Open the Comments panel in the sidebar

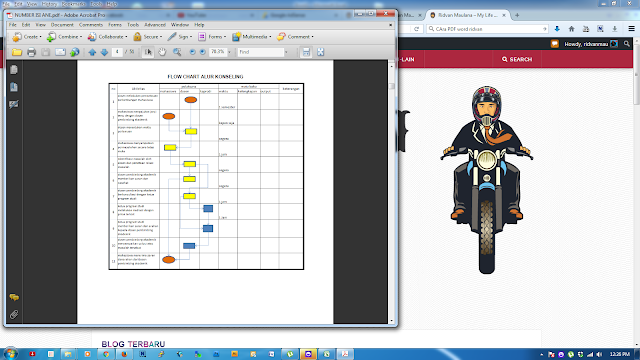(14, 297)
